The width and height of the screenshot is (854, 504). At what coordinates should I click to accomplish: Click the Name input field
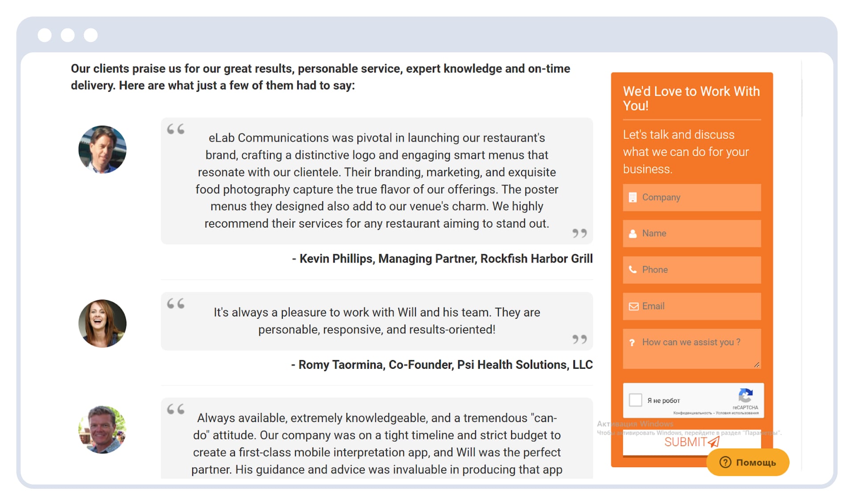(x=692, y=234)
